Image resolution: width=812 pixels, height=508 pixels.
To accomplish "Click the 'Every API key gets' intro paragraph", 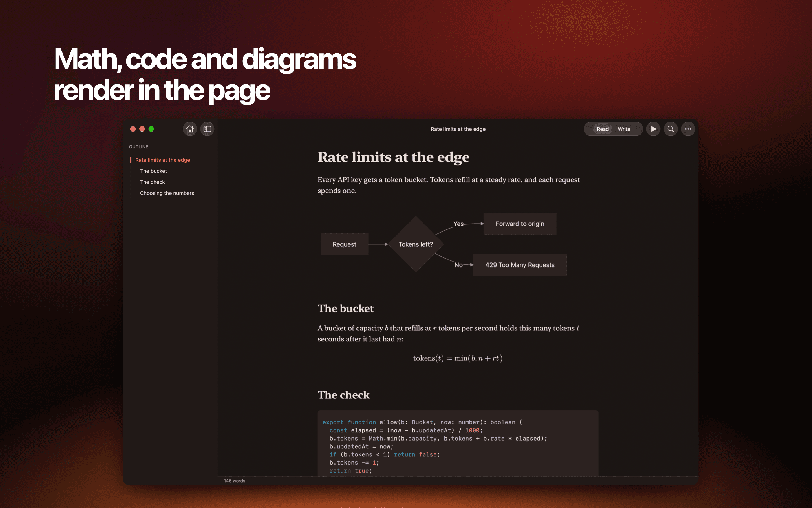I will (449, 185).
